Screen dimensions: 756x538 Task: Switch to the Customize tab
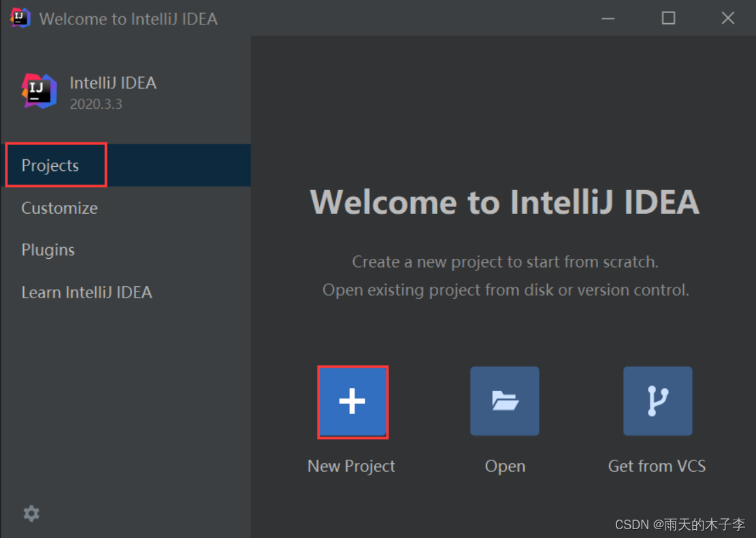126,208
